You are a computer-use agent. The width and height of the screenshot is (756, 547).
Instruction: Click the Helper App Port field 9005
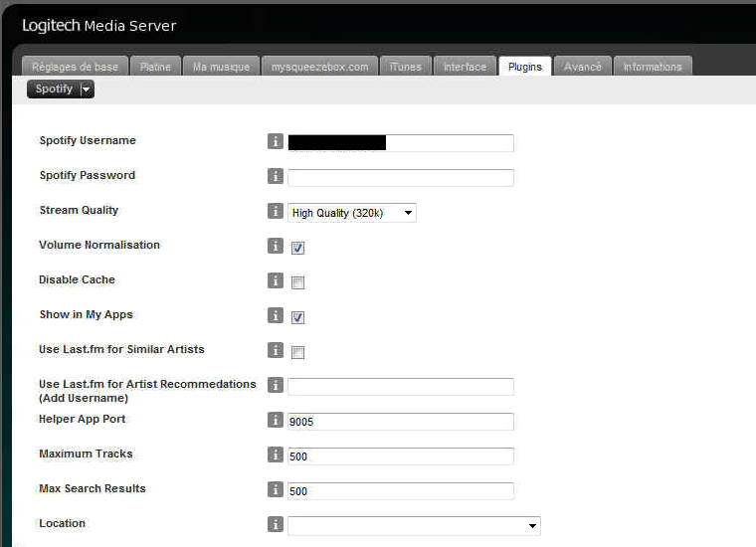tap(401, 422)
